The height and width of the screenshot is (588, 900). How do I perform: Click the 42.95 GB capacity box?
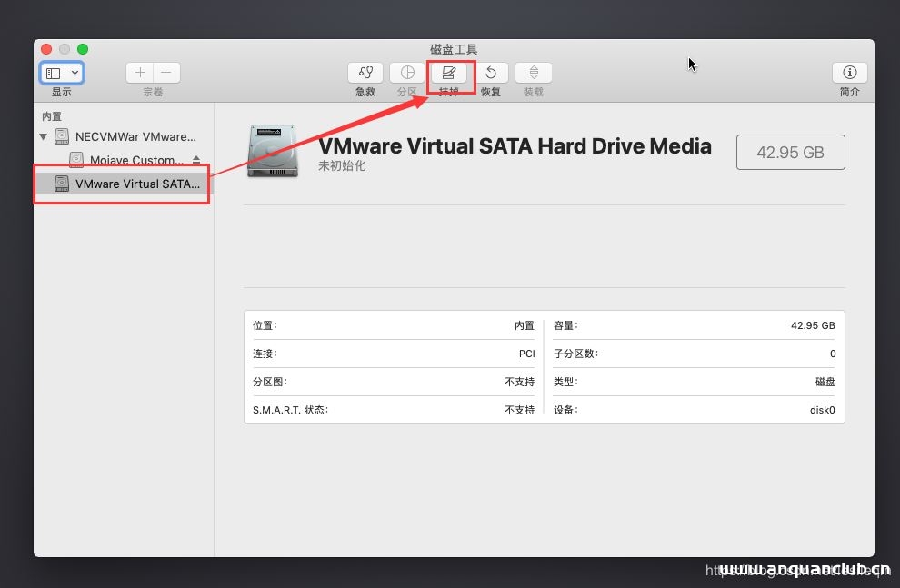(x=790, y=153)
